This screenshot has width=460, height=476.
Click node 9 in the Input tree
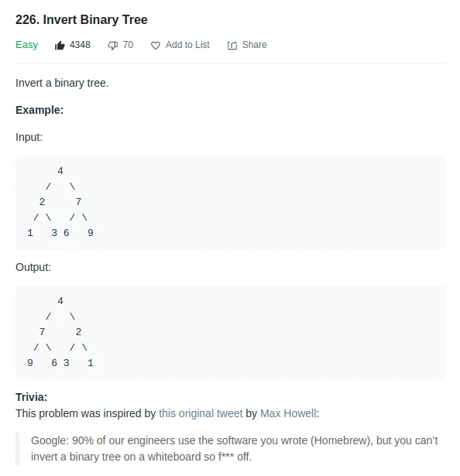(91, 233)
